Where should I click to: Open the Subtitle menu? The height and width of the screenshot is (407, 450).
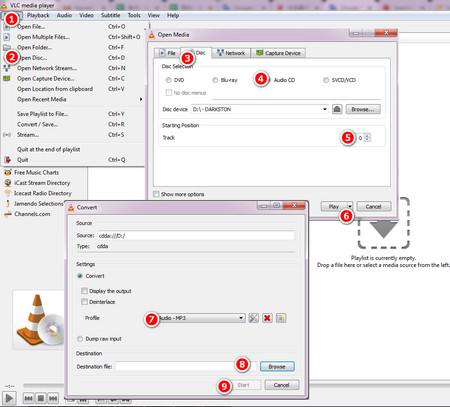111,15
